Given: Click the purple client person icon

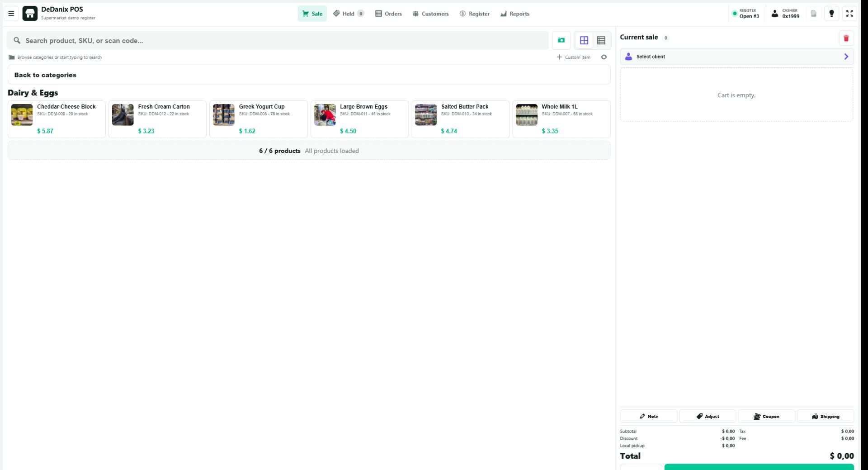Looking at the screenshot, I should 628,57.
